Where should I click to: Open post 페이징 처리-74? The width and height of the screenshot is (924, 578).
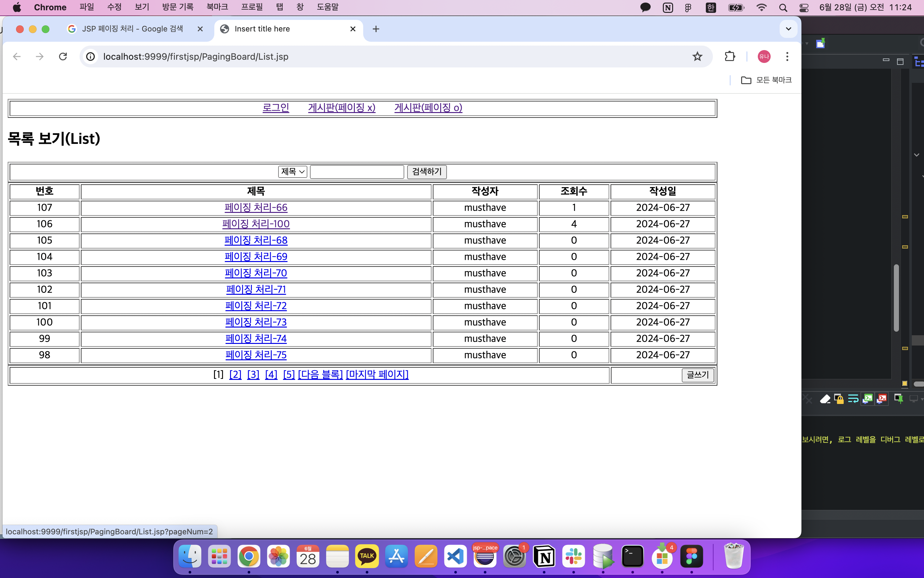point(256,339)
